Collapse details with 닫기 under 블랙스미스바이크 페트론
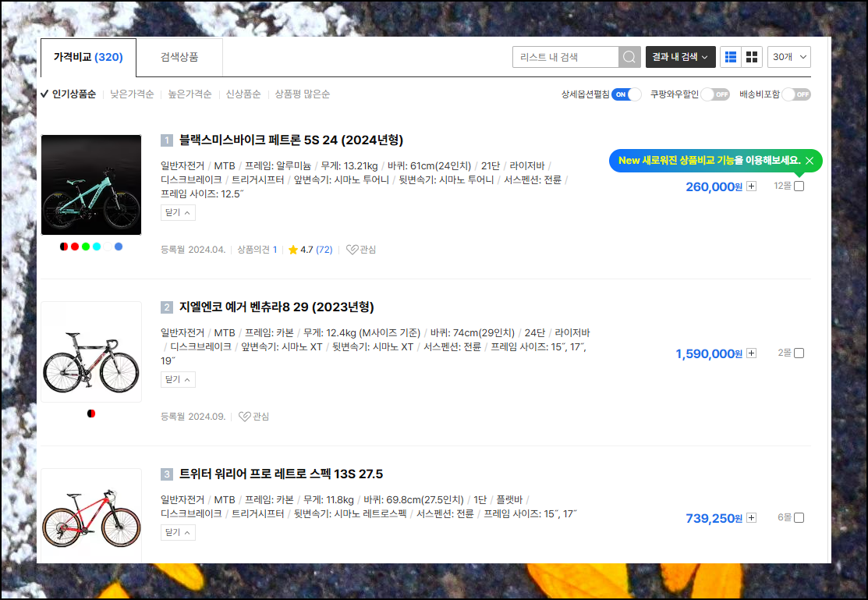Viewport: 868px width, 600px height. (178, 213)
